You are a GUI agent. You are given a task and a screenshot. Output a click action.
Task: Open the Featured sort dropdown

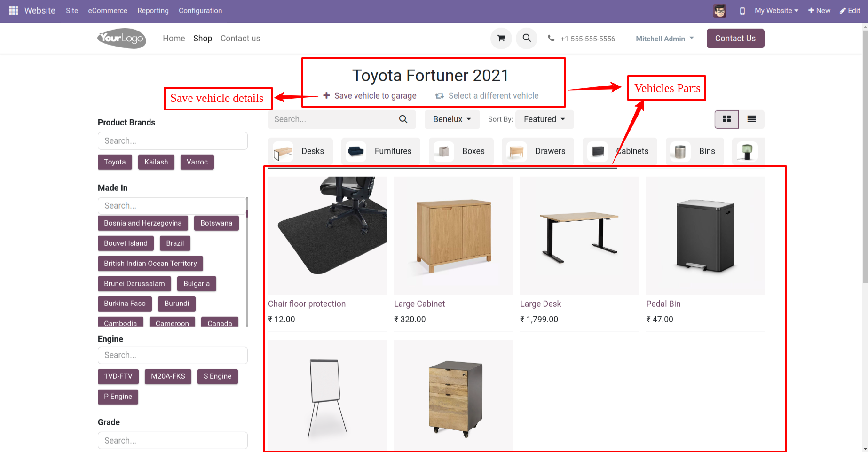point(544,119)
